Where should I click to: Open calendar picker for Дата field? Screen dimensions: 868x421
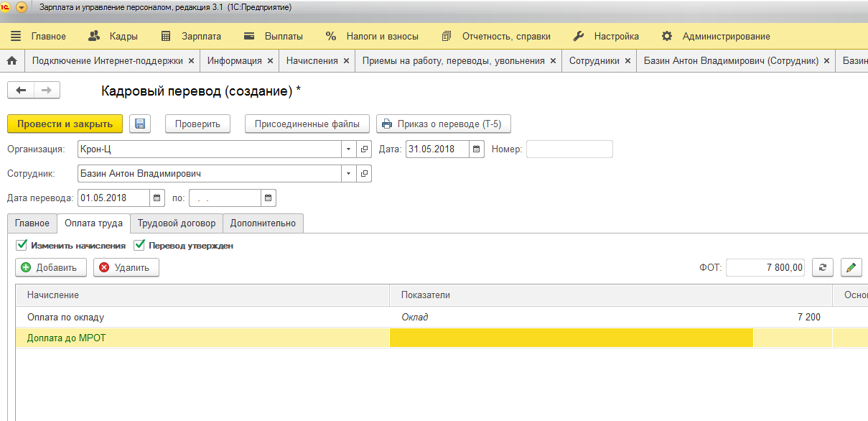click(x=477, y=149)
